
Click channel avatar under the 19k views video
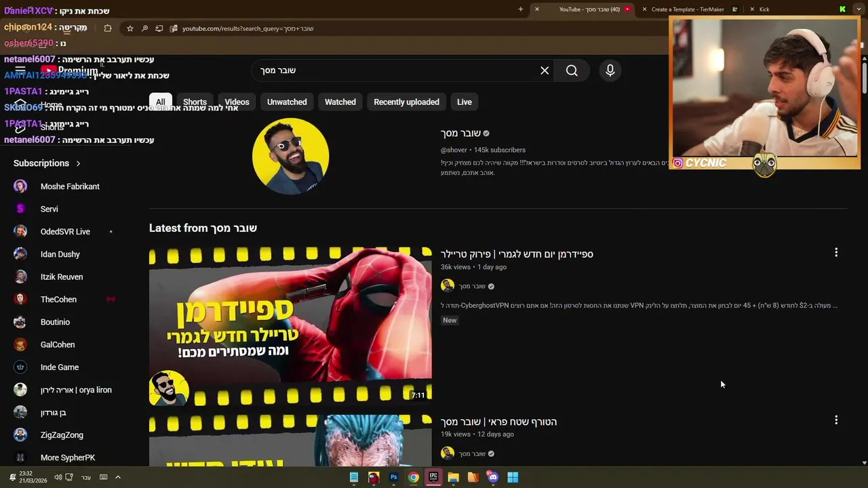[x=448, y=453]
